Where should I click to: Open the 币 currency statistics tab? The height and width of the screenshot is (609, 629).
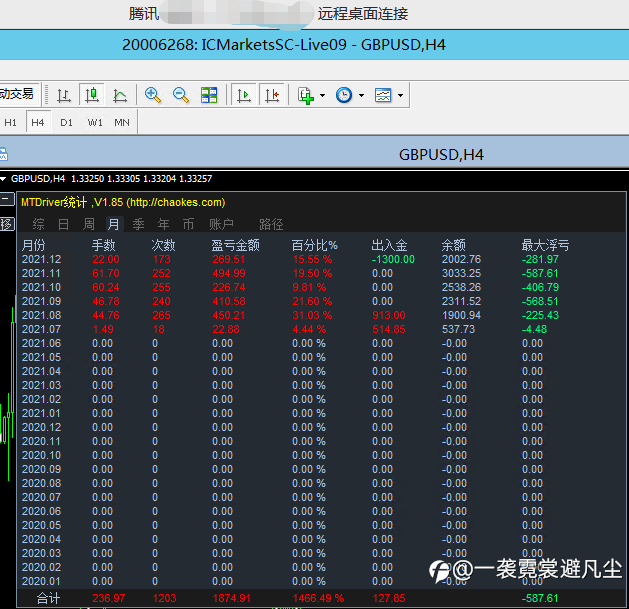click(x=188, y=224)
